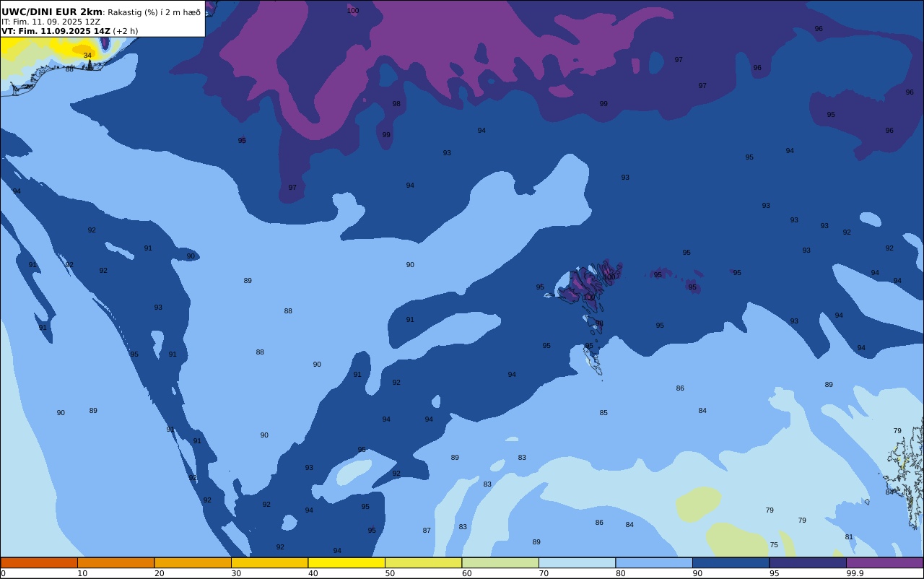The height and width of the screenshot is (579, 924).
Task: Click the '75' humidity value on the map
Action: pos(774,545)
